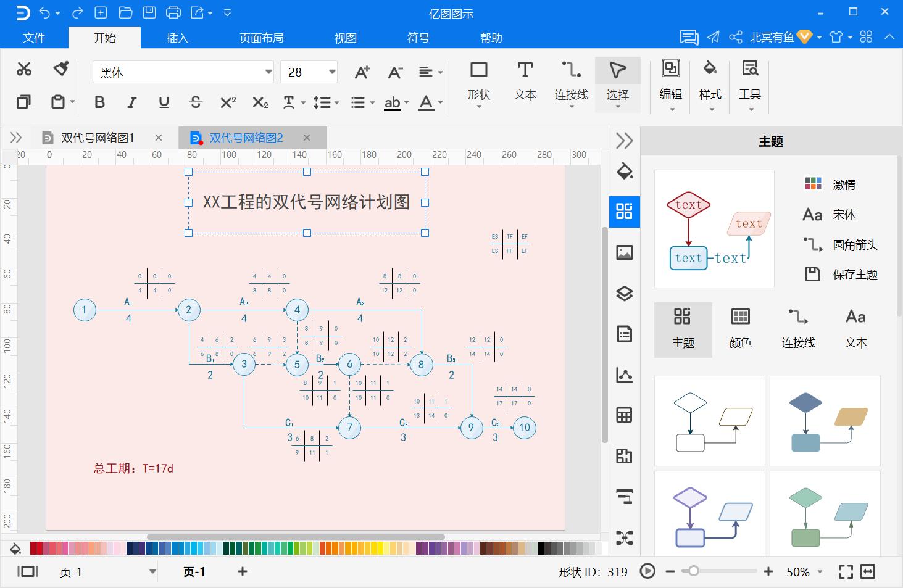The image size is (903, 588).
Task: Click the 样式 (Style) fill icon
Action: click(709, 83)
